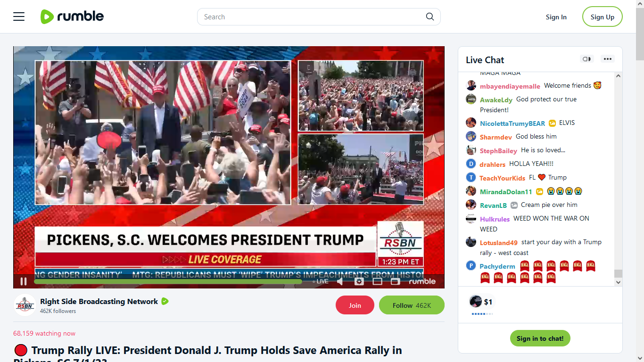Click the yellow badge next to NicolettaTrumyBEAR
644x362 pixels.
(x=552, y=123)
